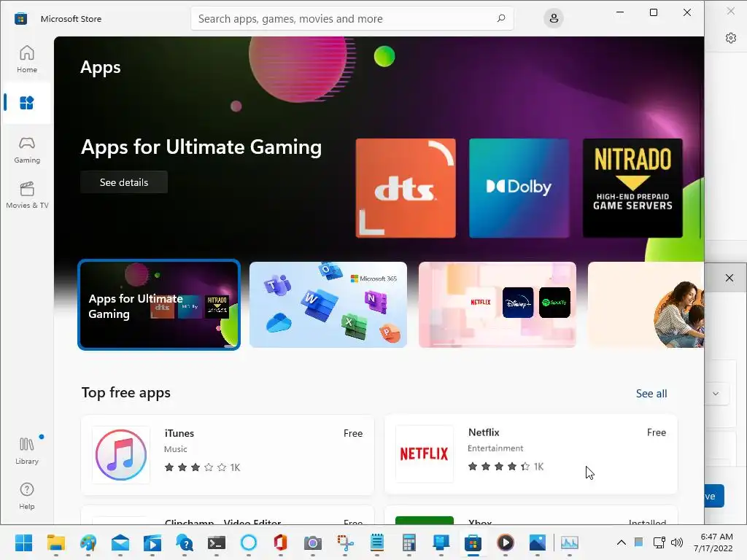Open the Dolby app tile
Screen dimensions: 747x560
[519, 188]
